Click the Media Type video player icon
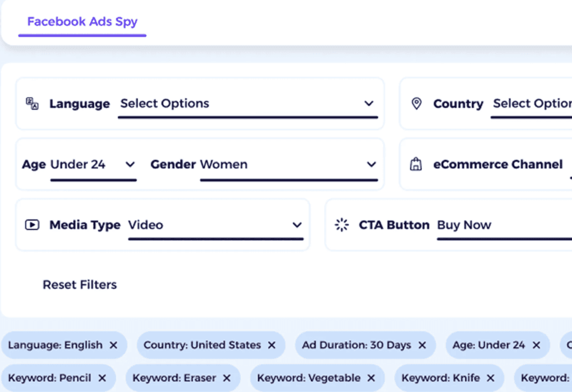The image size is (572, 392). tap(32, 224)
